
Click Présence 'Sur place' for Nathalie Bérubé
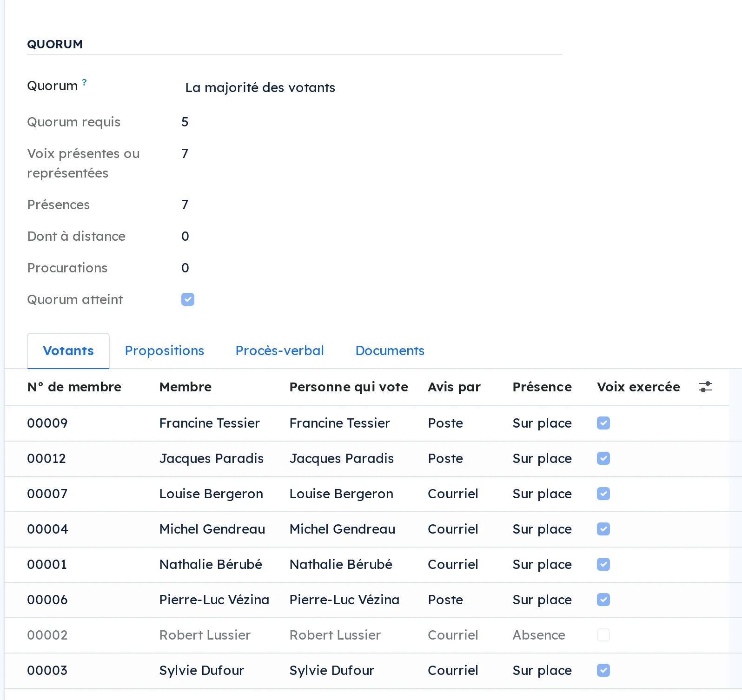click(x=542, y=564)
